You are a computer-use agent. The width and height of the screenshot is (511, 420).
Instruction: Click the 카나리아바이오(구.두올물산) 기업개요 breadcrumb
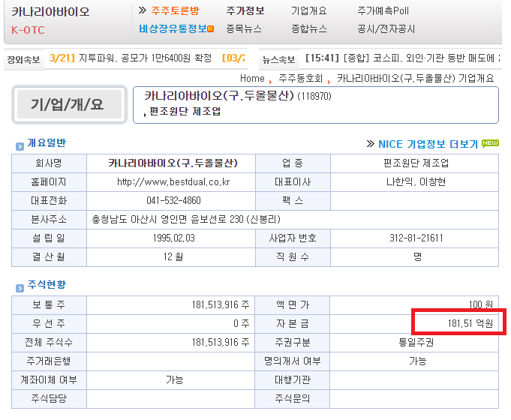click(x=415, y=79)
